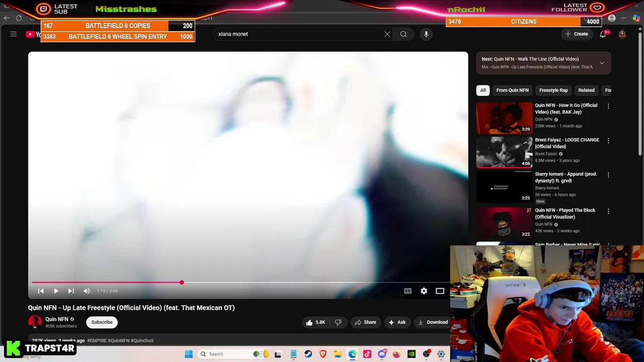Dislike the video
Screen dimensions: 644x362
point(338,322)
